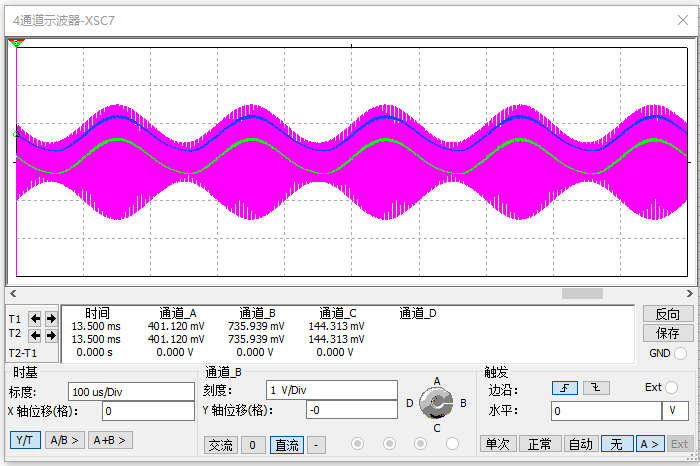Move T1 cursor left with arrow
Screen dimensions: 700x466
coord(35,318)
